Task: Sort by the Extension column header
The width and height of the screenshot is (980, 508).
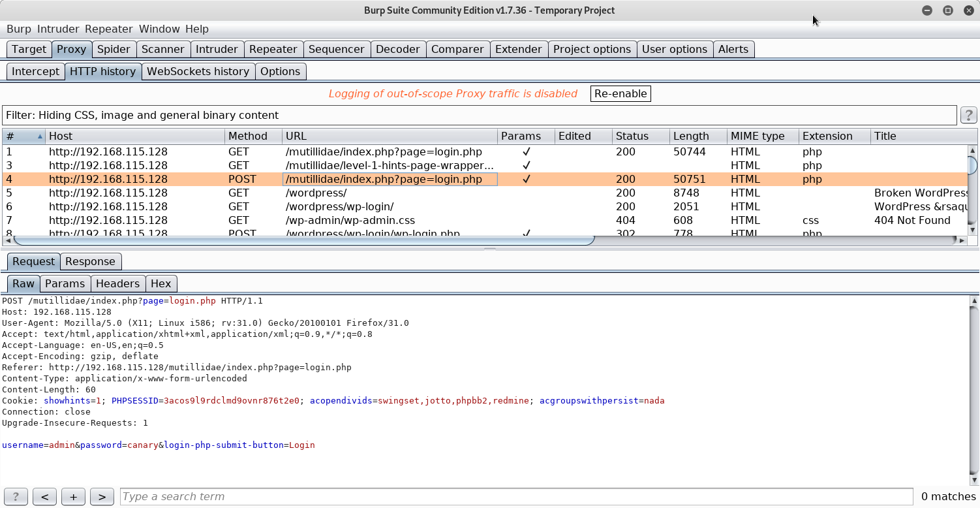Action: (x=835, y=136)
